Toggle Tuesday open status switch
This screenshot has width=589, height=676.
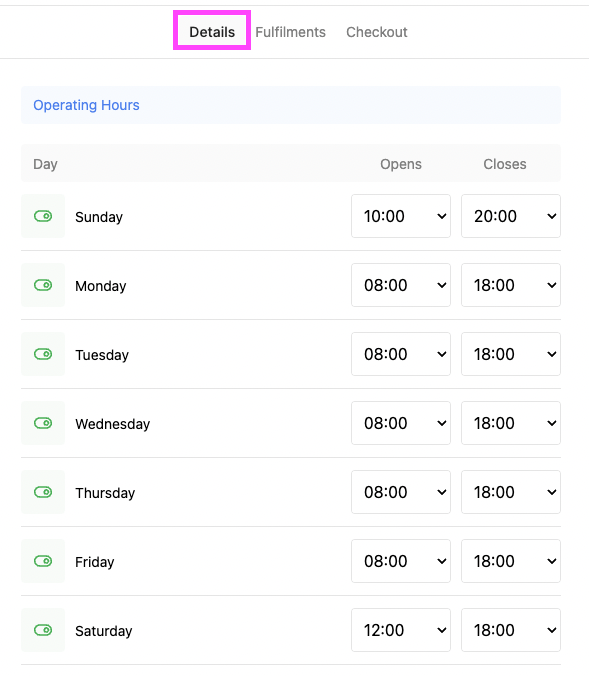click(x=43, y=354)
